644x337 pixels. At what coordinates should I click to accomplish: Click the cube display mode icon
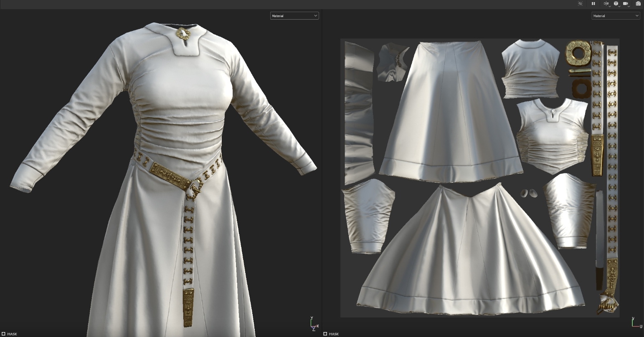pyautogui.click(x=616, y=4)
